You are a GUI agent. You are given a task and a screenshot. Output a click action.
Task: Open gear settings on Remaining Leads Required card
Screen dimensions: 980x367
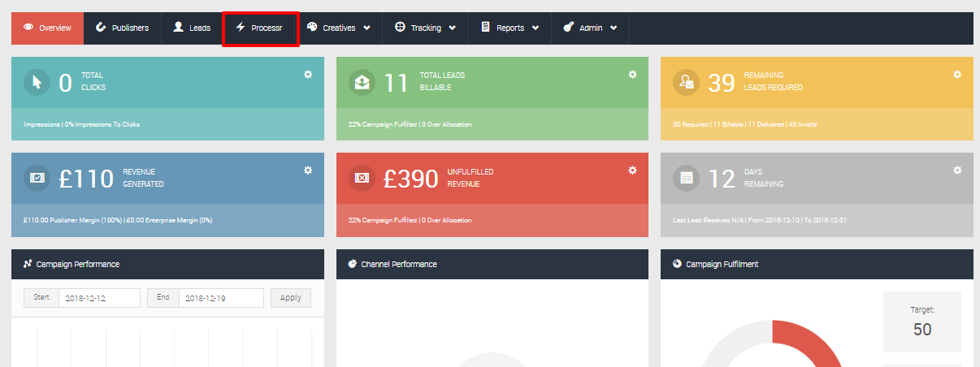pyautogui.click(x=957, y=75)
